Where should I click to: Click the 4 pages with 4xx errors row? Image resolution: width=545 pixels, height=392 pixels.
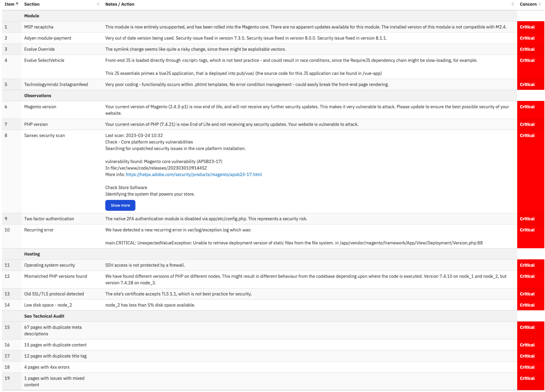pyautogui.click(x=273, y=367)
